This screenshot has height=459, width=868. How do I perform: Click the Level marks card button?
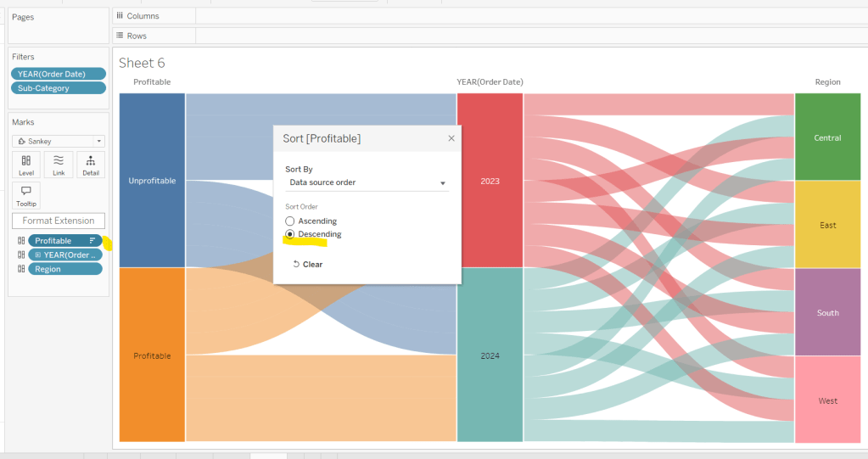coord(26,165)
